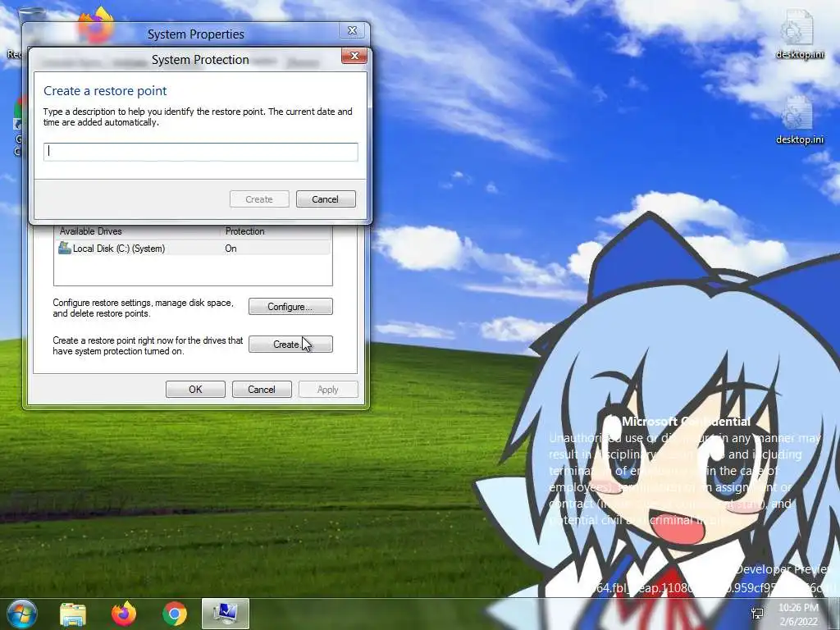Click the 10:26 PM clock in the taskbar
Image resolution: width=840 pixels, height=630 pixels.
click(x=798, y=614)
